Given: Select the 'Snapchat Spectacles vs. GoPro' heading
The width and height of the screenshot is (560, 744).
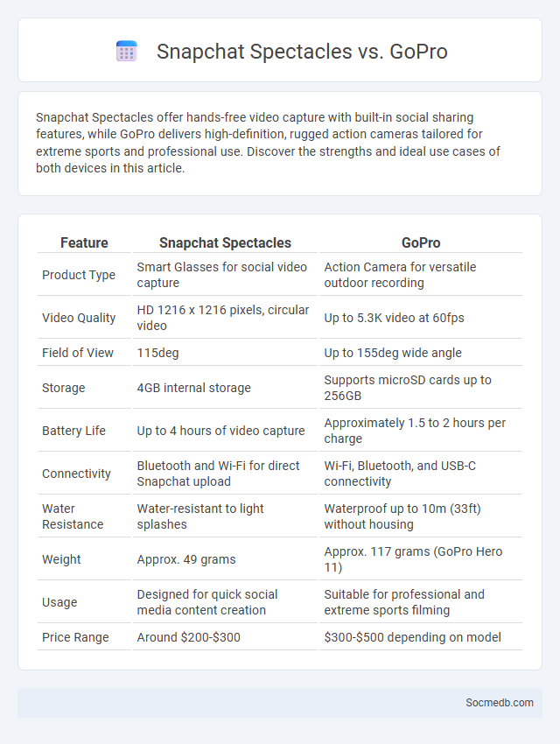Looking at the screenshot, I should click(302, 52).
